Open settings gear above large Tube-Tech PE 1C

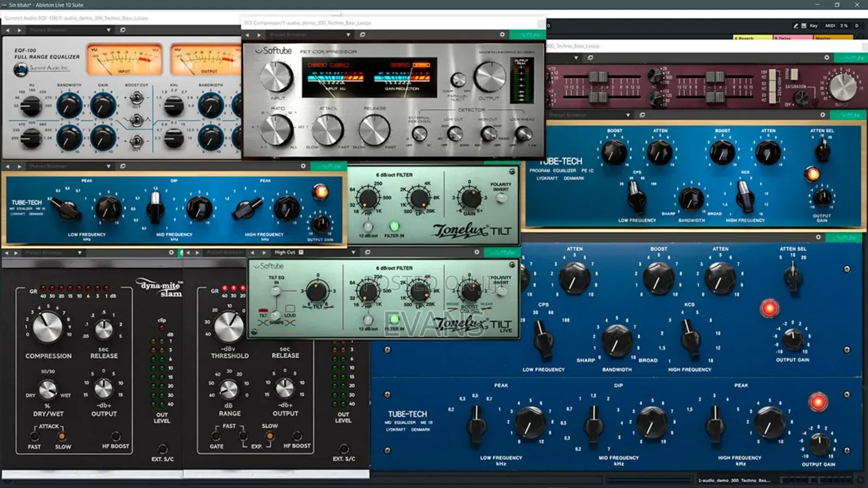819,237
